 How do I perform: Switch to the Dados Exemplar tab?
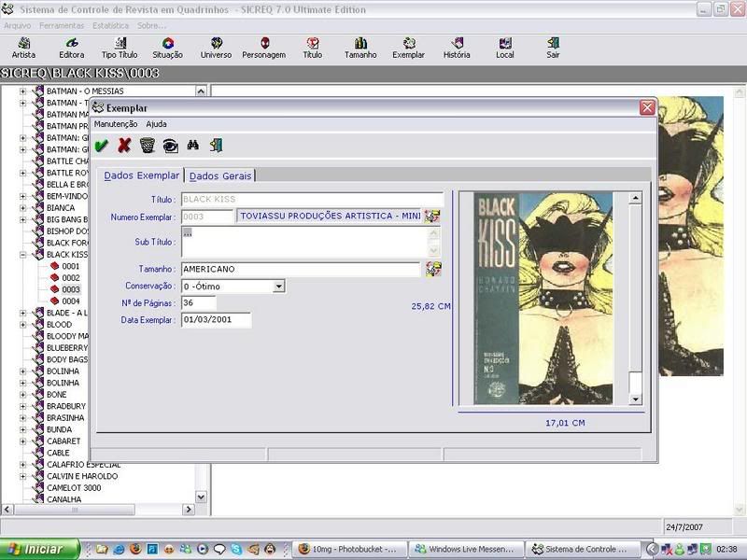click(142, 175)
